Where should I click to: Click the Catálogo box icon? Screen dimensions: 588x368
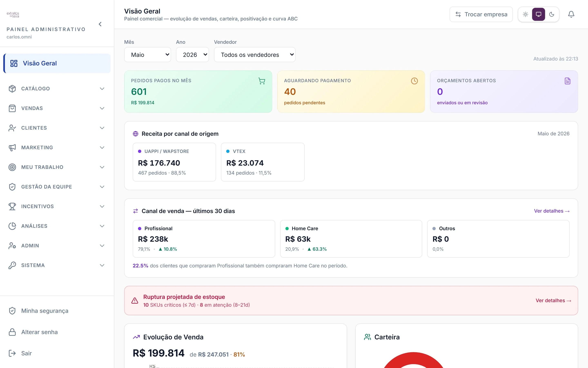(x=12, y=89)
